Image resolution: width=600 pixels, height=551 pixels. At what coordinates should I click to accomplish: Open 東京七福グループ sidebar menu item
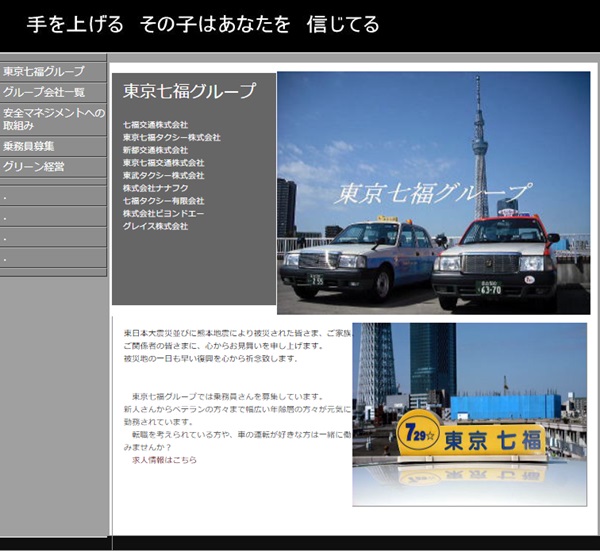(53, 72)
